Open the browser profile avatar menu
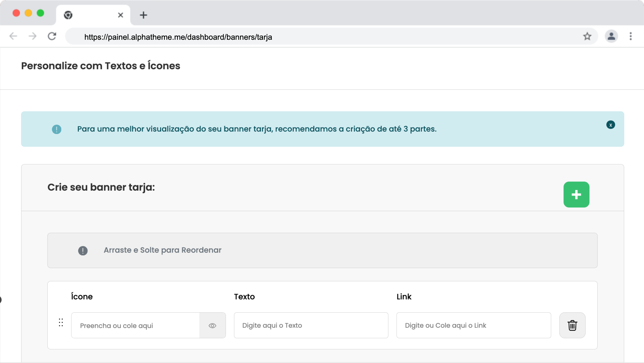644x363 pixels. [611, 36]
